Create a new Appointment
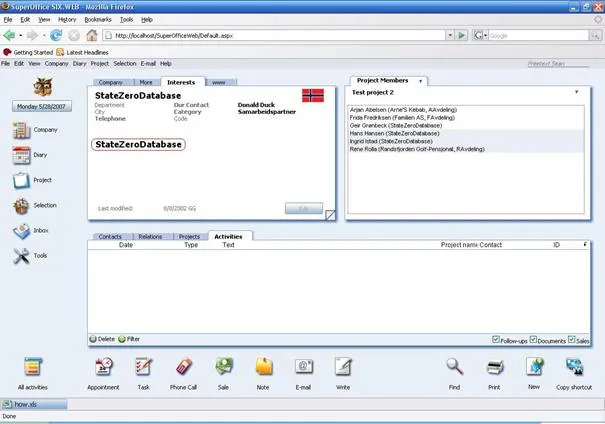605x424 pixels. coord(102,366)
